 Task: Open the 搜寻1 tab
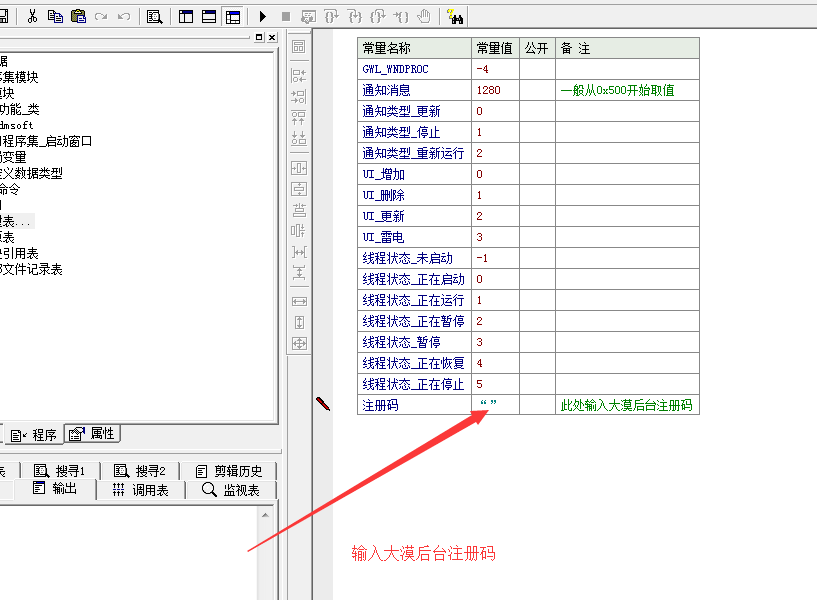click(x=59, y=471)
